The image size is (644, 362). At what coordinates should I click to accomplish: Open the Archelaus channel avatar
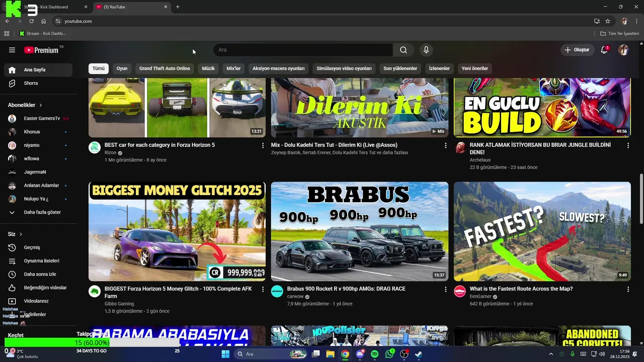click(x=460, y=147)
